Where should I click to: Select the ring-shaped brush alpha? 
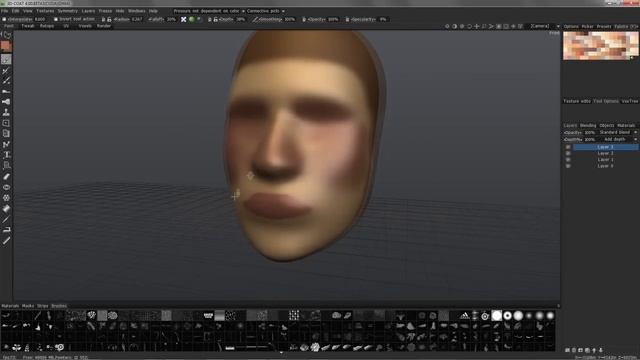point(507,316)
